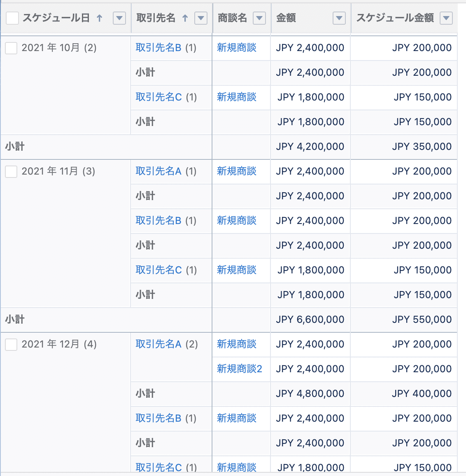This screenshot has width=466, height=476.
Task: Open スケジュール金額 column dropdown menu
Action: pyautogui.click(x=446, y=18)
